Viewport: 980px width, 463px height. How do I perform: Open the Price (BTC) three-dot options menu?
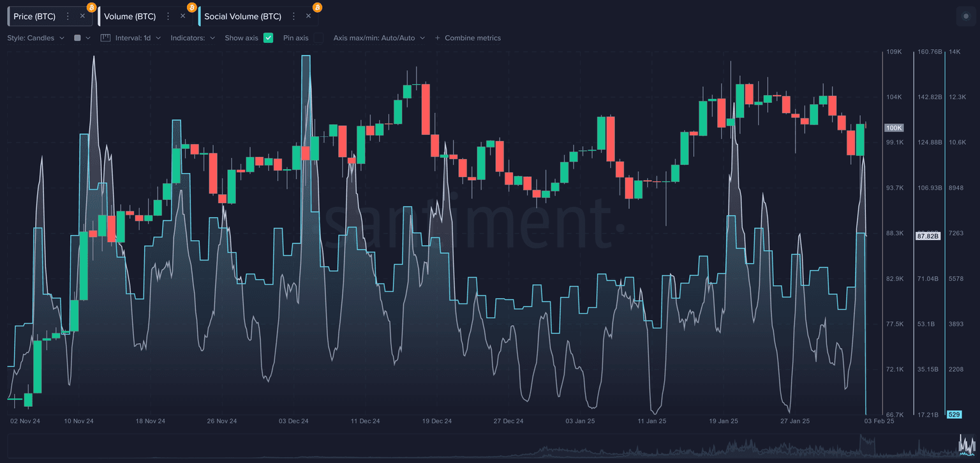point(68,17)
